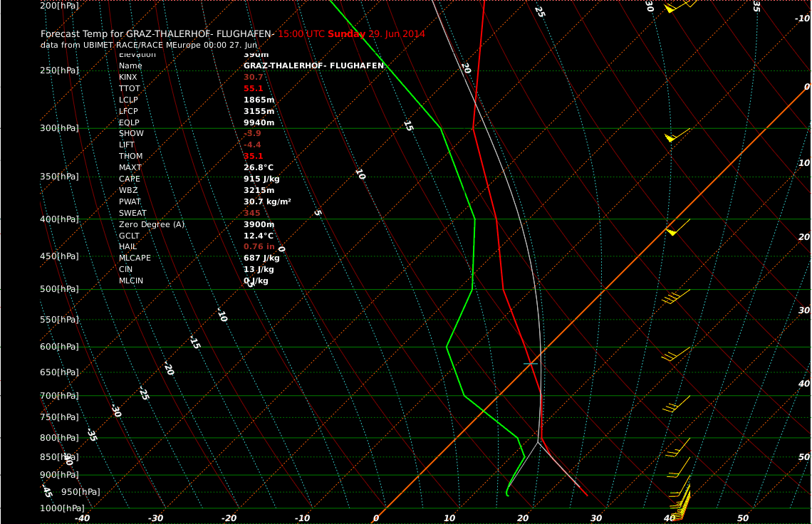812x524 pixels.
Task: Click the 550[hPa] pressure label
Action: 60,320
